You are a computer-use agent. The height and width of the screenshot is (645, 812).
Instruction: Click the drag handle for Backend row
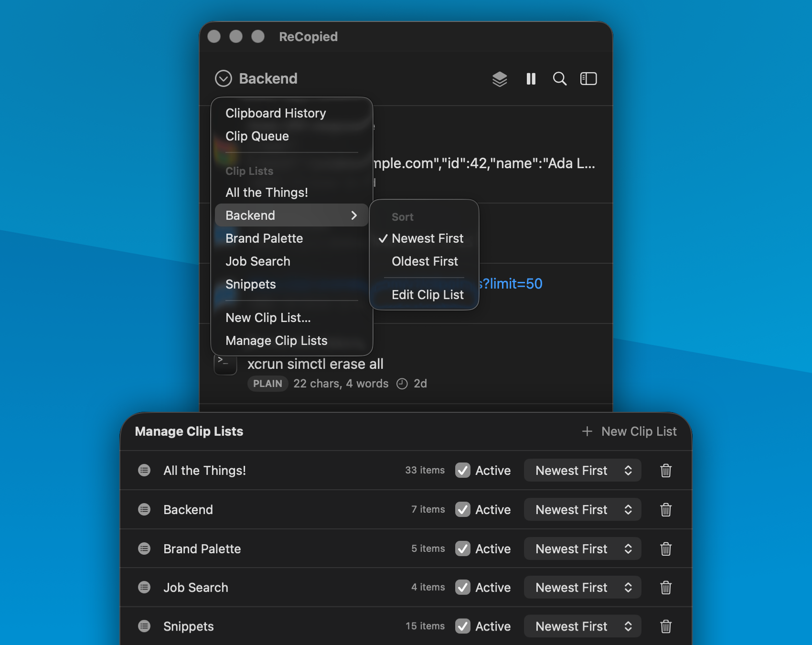pyautogui.click(x=144, y=509)
